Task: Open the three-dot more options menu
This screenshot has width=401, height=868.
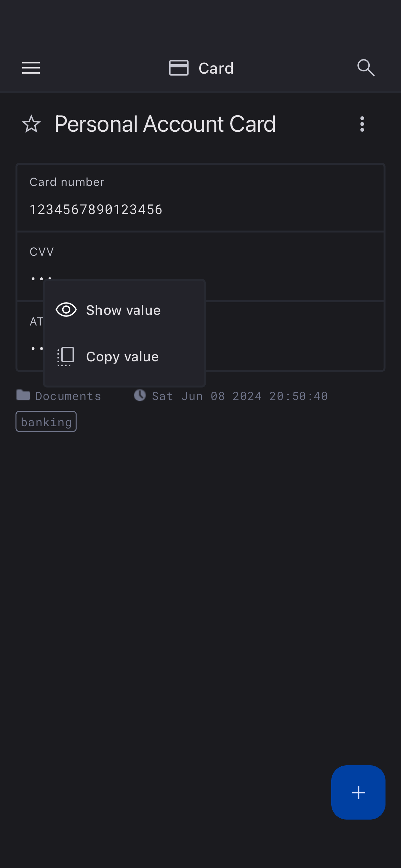Action: coord(362,124)
